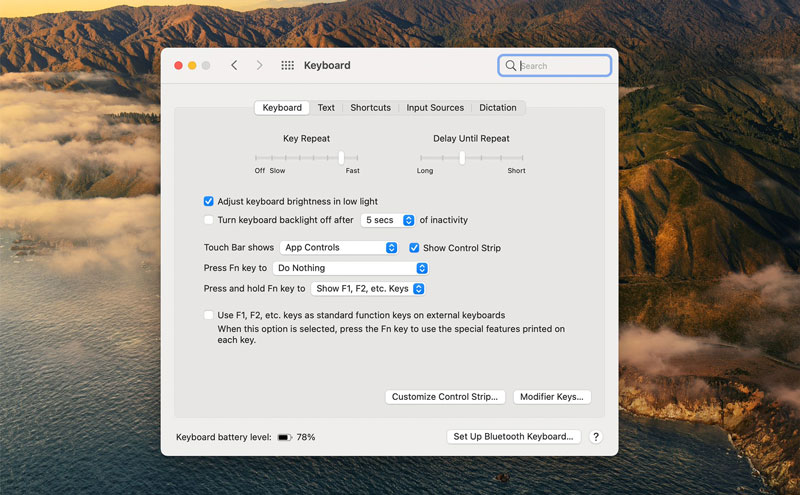Minimize the Keyboard window with yellow button

pyautogui.click(x=192, y=65)
